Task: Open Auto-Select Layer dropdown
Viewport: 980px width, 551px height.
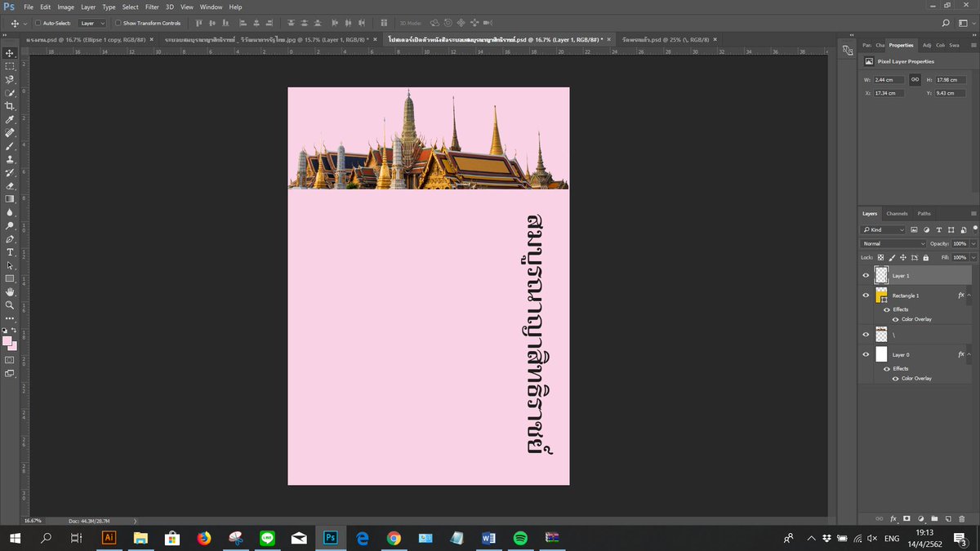Action: 92,23
